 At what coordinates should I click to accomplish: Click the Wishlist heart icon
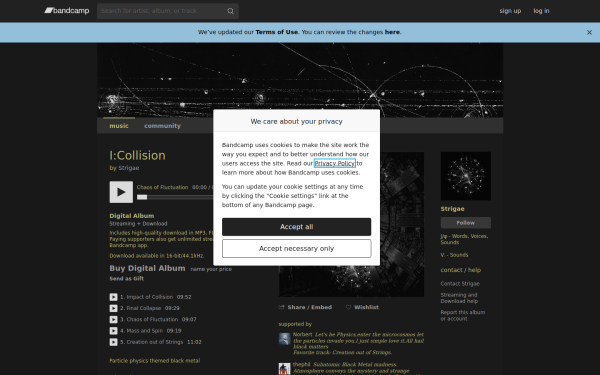click(348, 307)
